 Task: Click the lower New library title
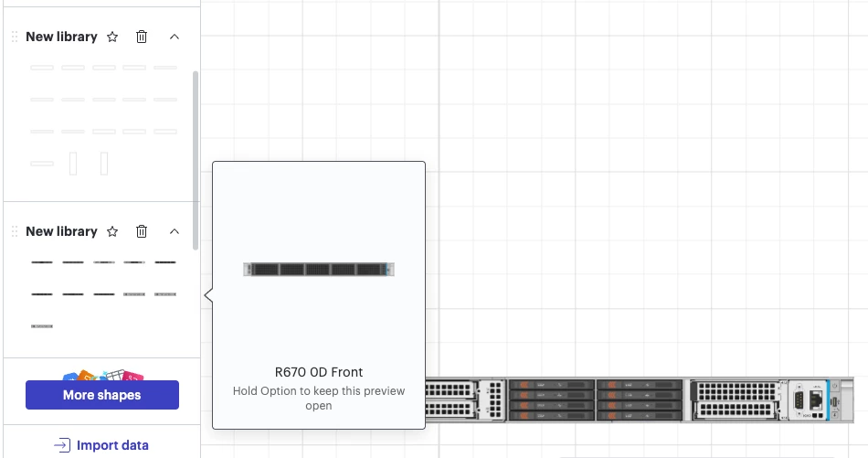click(61, 231)
